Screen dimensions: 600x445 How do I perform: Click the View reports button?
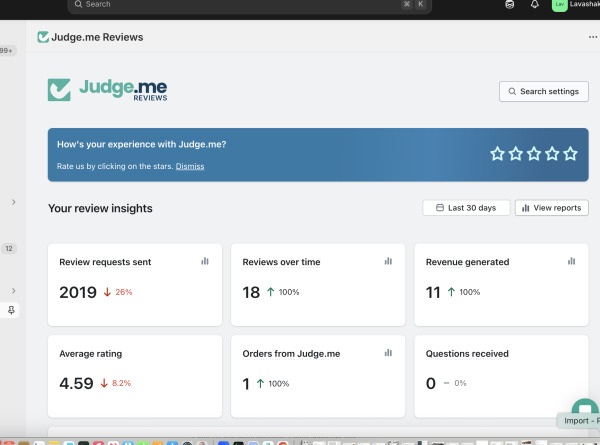coord(551,208)
